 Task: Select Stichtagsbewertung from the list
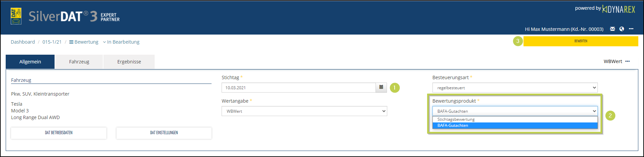click(456, 119)
